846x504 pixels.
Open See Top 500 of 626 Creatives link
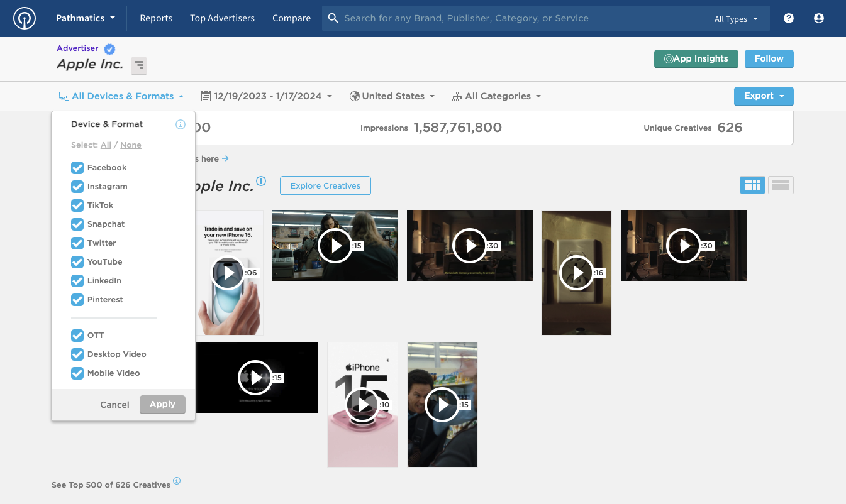111,485
